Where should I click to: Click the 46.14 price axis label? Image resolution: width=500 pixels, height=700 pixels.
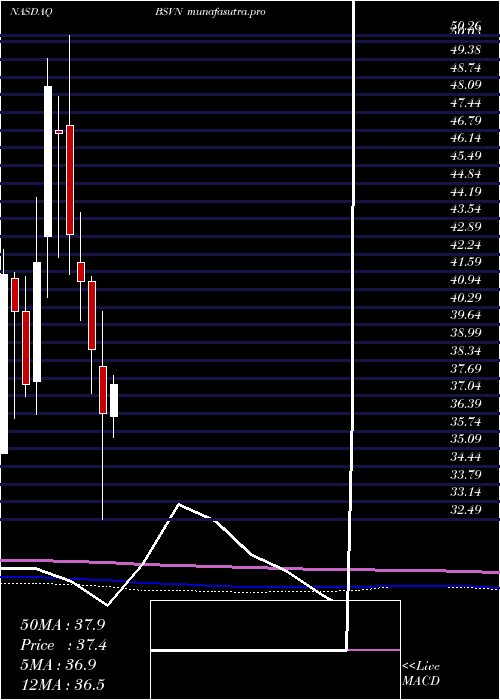coord(465,138)
